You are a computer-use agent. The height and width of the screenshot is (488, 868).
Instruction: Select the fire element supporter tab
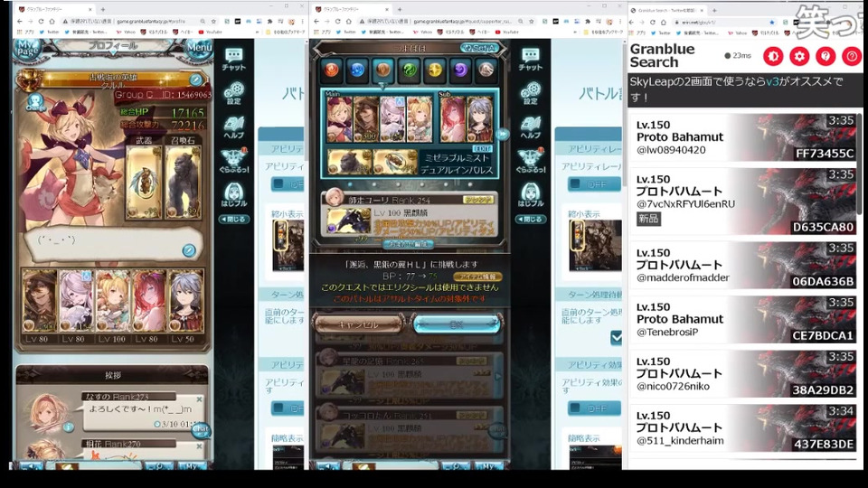[x=332, y=70]
